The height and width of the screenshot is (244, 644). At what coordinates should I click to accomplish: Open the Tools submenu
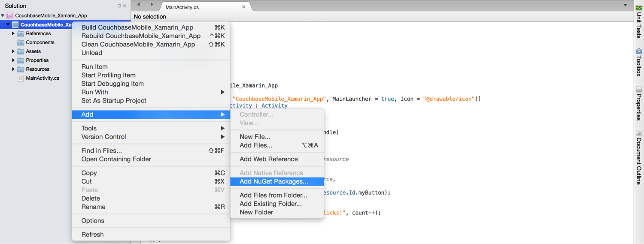pos(151,128)
